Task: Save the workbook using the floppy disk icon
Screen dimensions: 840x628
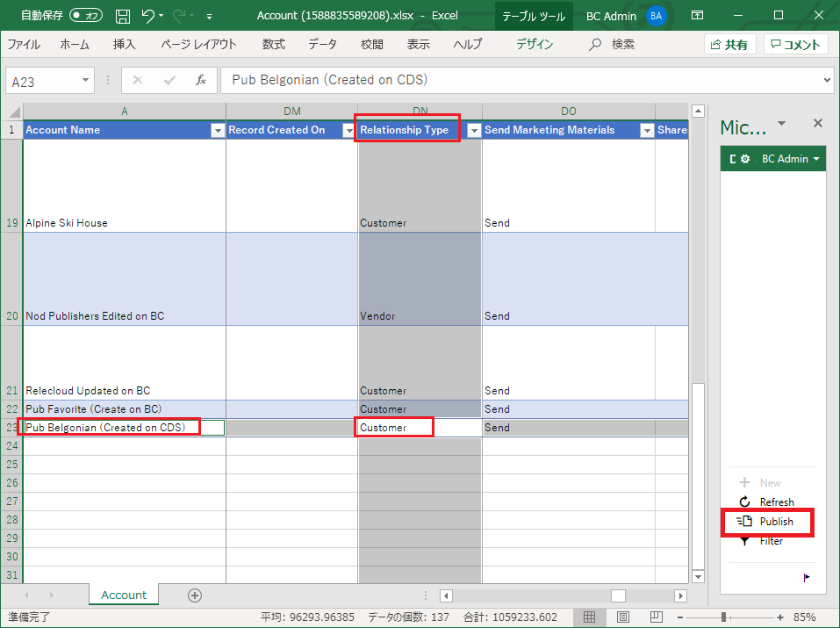Action: [x=123, y=16]
